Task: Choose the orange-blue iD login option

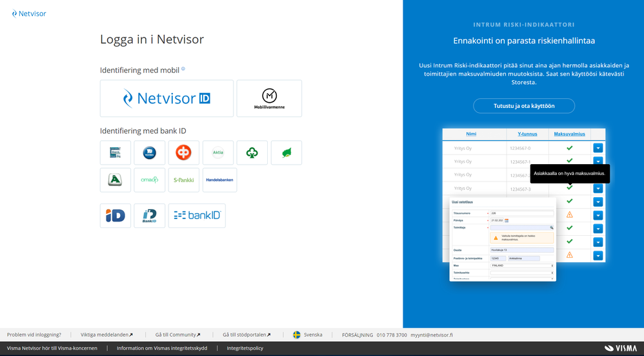Action: [116, 215]
